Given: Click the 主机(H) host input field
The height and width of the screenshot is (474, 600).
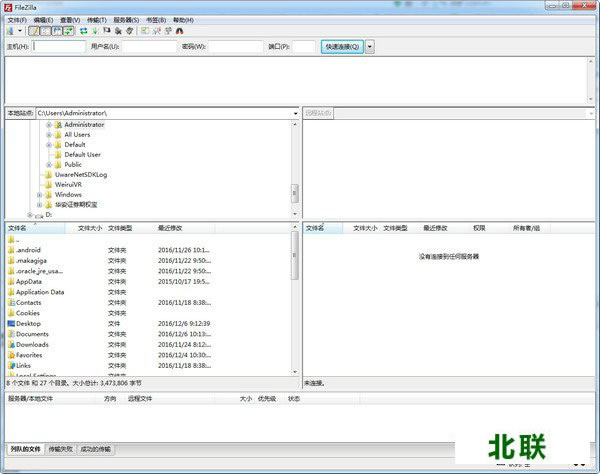Looking at the screenshot, I should coord(59,47).
